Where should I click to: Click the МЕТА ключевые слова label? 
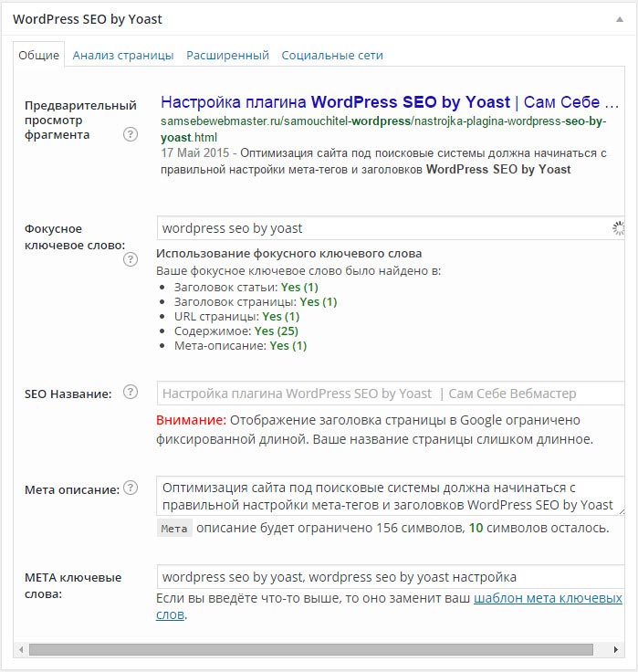click(73, 585)
